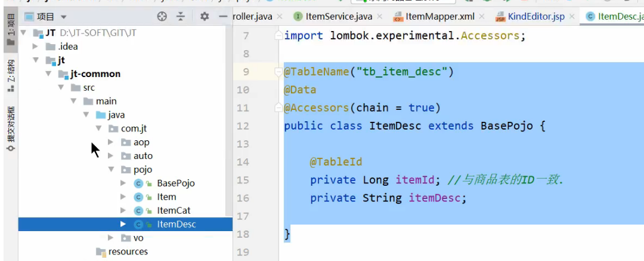Select ItemDesc class in tree

[177, 225]
